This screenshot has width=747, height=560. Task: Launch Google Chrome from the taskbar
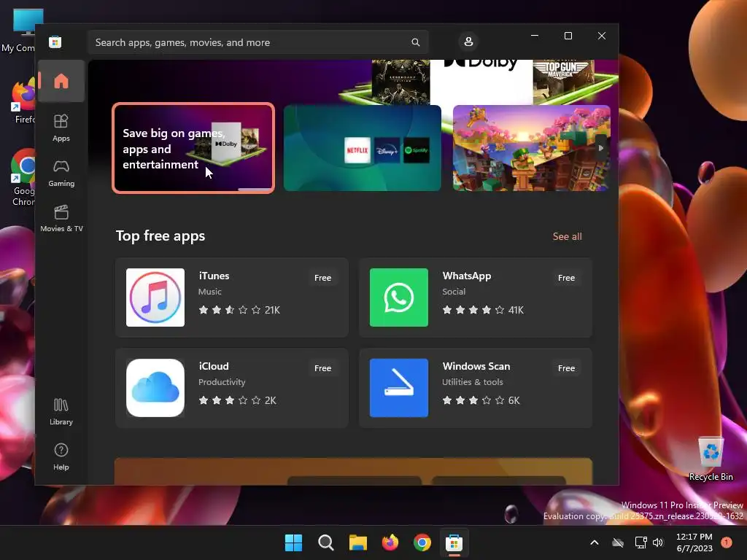pyautogui.click(x=422, y=542)
